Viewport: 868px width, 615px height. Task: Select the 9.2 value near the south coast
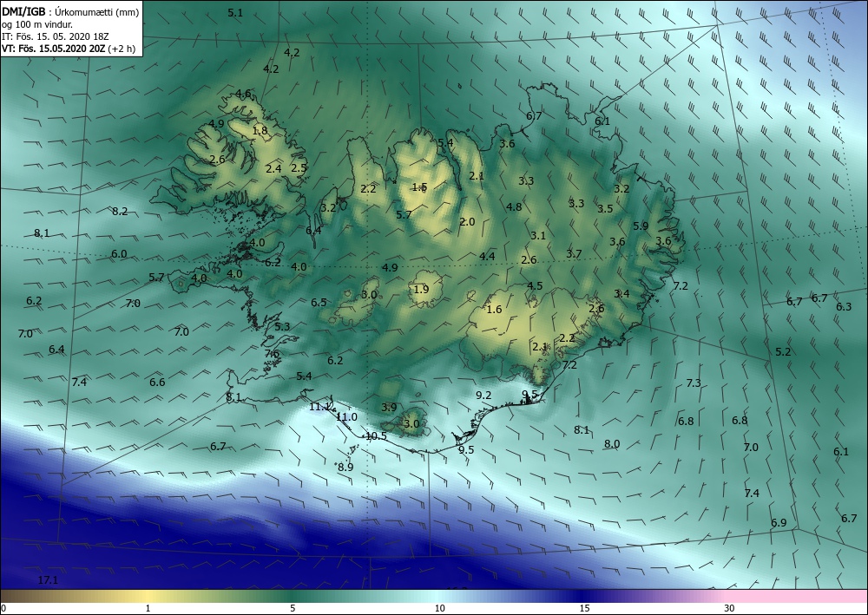pyautogui.click(x=483, y=395)
